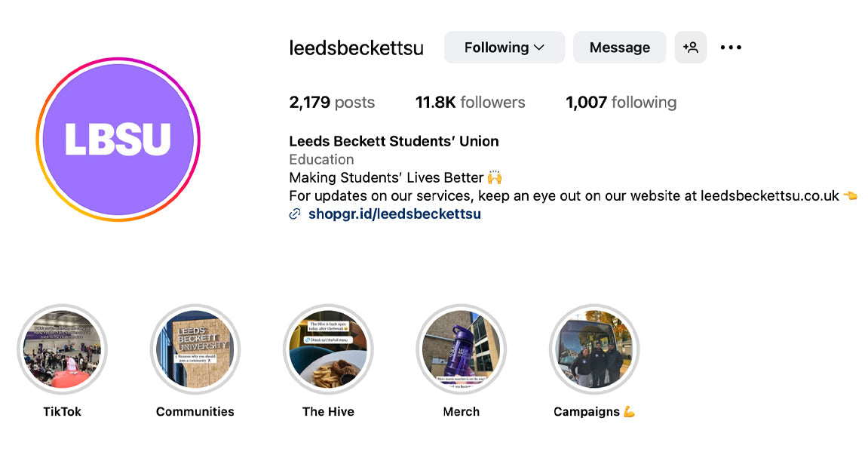
Task: Click the Education category label
Action: pos(321,160)
